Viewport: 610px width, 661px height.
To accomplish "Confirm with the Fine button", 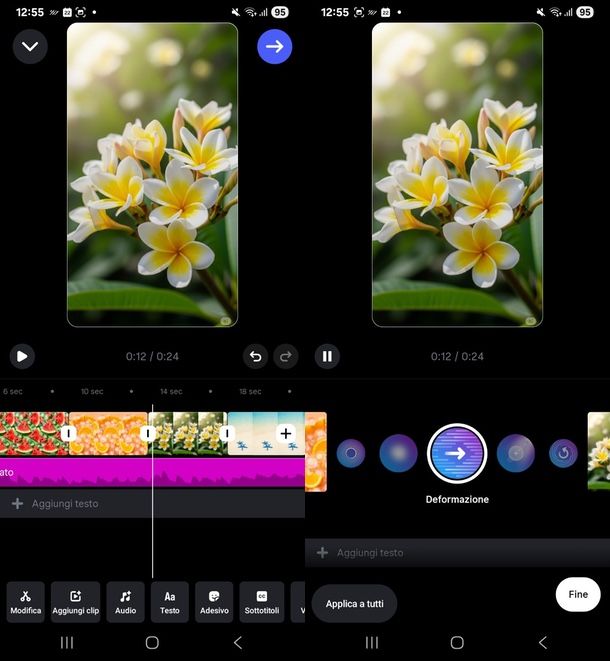I will point(578,594).
